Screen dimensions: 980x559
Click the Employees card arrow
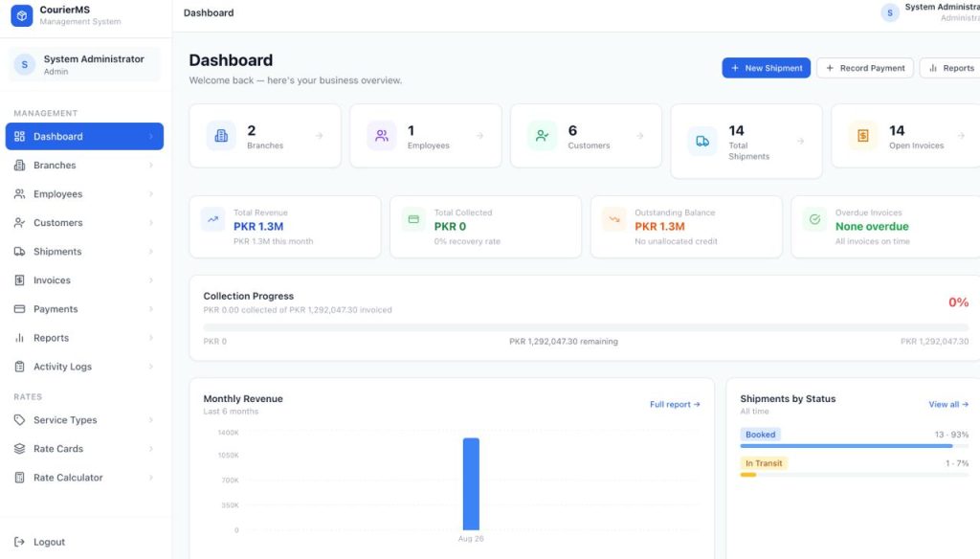coord(479,136)
